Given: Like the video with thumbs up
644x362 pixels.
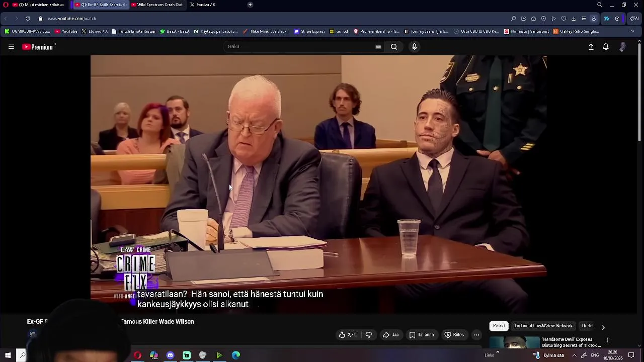Looking at the screenshot, I should click(348, 335).
